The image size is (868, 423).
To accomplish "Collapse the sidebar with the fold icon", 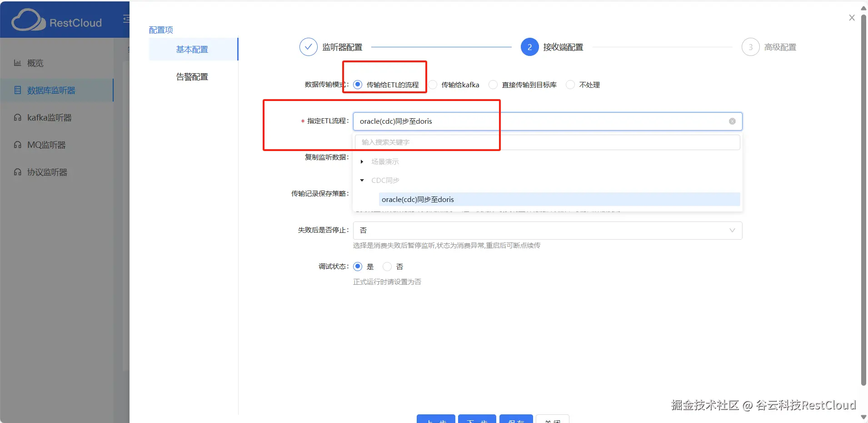I will click(x=126, y=19).
